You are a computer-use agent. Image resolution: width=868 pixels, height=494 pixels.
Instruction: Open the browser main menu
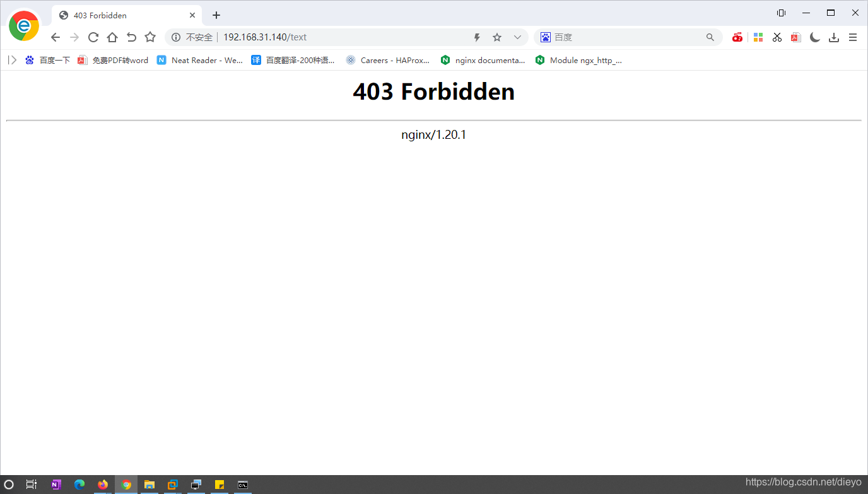click(x=853, y=37)
